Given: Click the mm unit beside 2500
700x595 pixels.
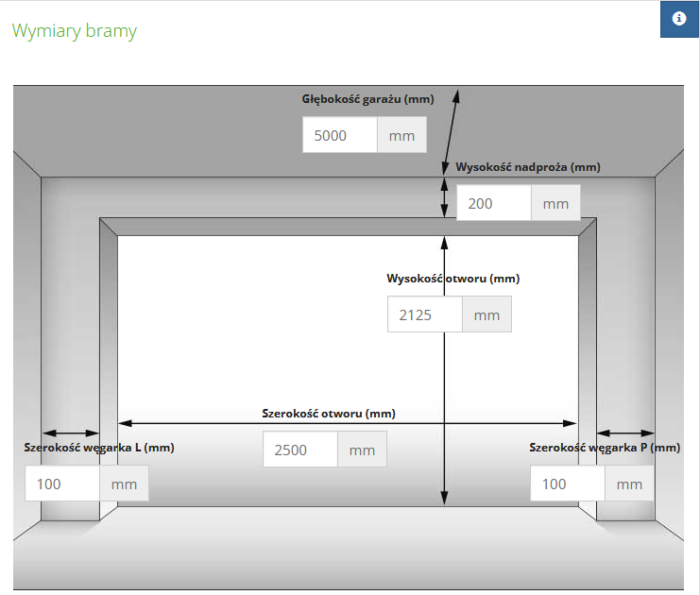Looking at the screenshot, I should point(362,449).
